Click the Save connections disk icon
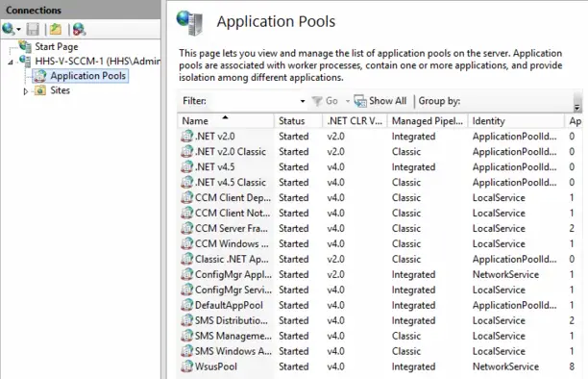 33,29
